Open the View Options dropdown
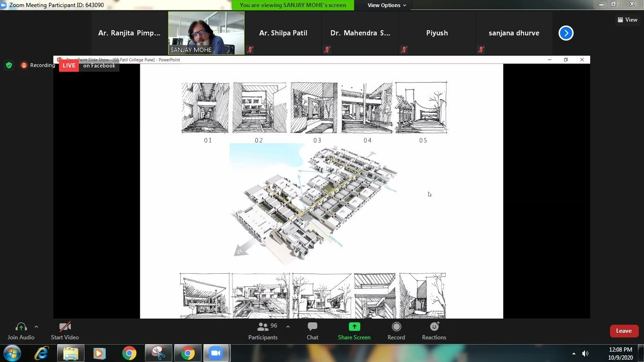 [x=387, y=5]
